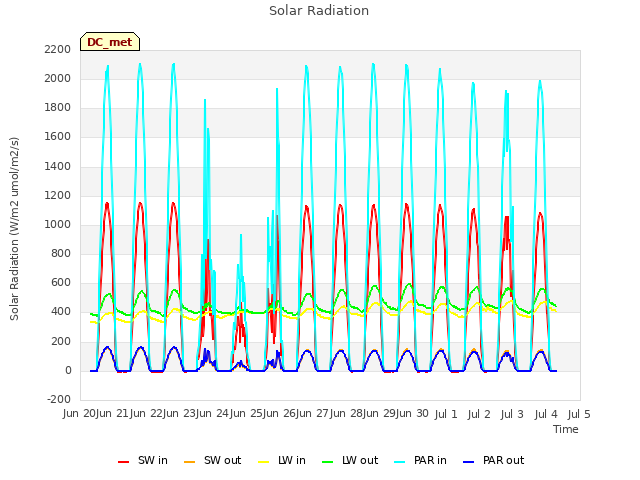The width and height of the screenshot is (640, 480).
Task: Click the 400 y-axis tick label
Action: point(61,311)
